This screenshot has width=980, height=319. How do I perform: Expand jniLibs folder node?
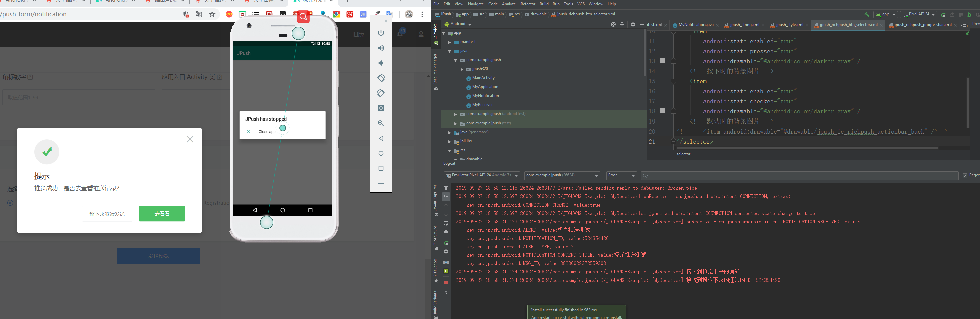pos(450,141)
